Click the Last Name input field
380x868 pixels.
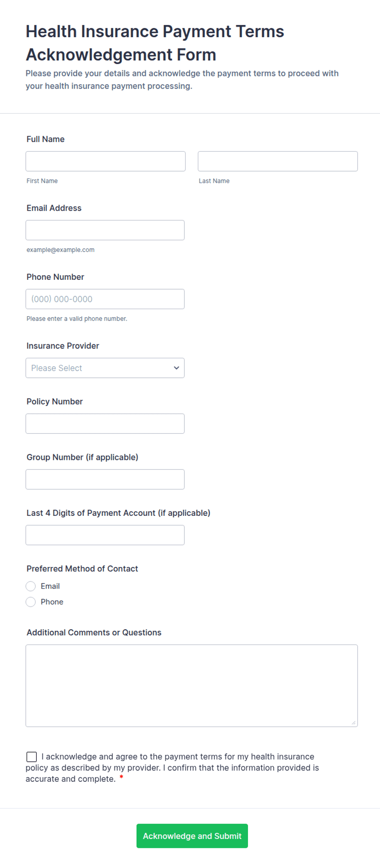point(278,161)
